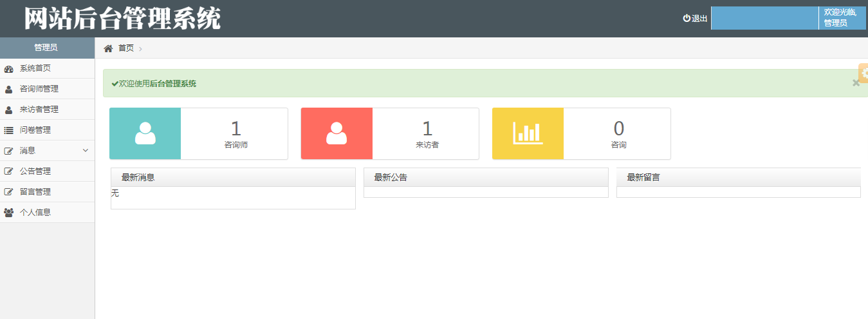Click the breadcrumb arrow after 首页
Image resolution: width=868 pixels, height=319 pixels.
click(140, 49)
